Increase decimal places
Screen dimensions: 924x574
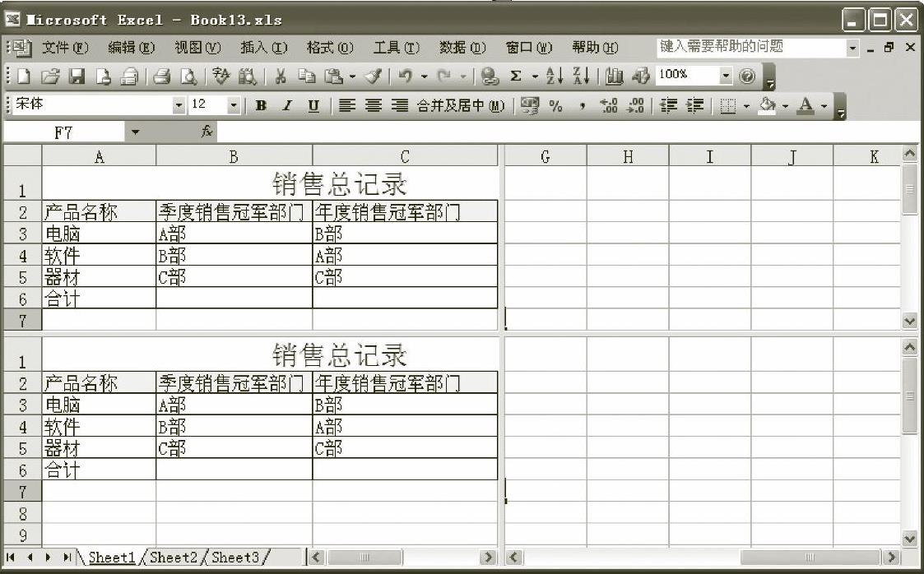coord(609,106)
